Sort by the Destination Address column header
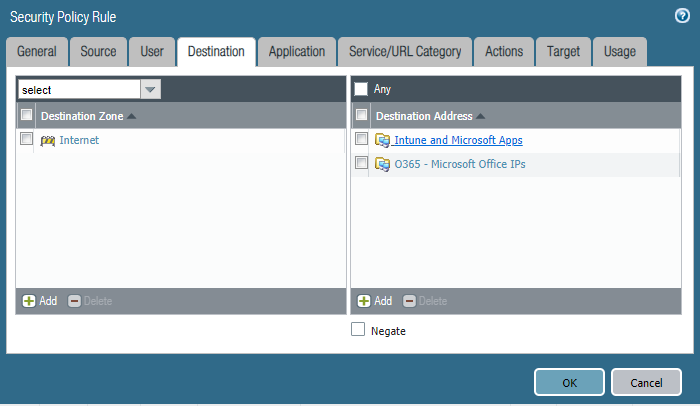This screenshot has width=700, height=406. click(x=424, y=116)
